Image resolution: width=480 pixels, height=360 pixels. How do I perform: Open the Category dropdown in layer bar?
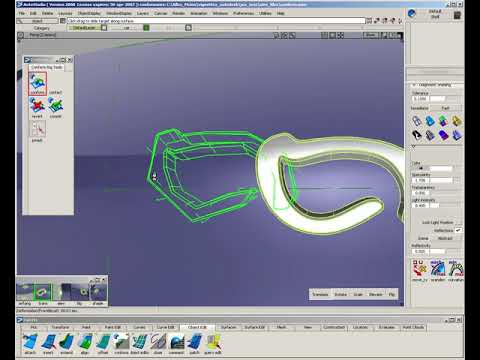point(42,28)
